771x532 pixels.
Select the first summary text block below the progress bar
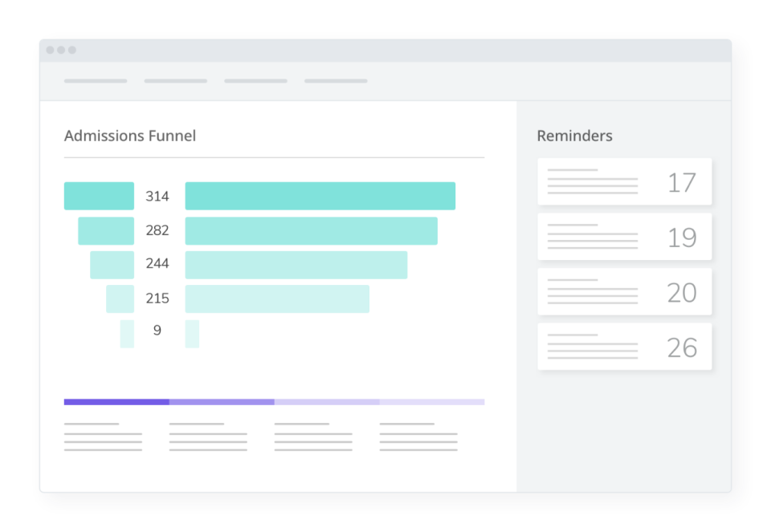pyautogui.click(x=103, y=433)
